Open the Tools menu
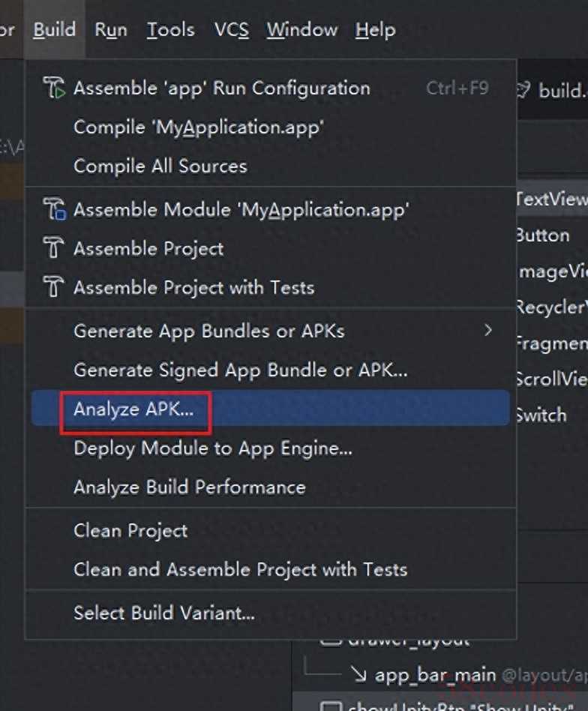The width and height of the screenshot is (588, 711). click(x=170, y=30)
